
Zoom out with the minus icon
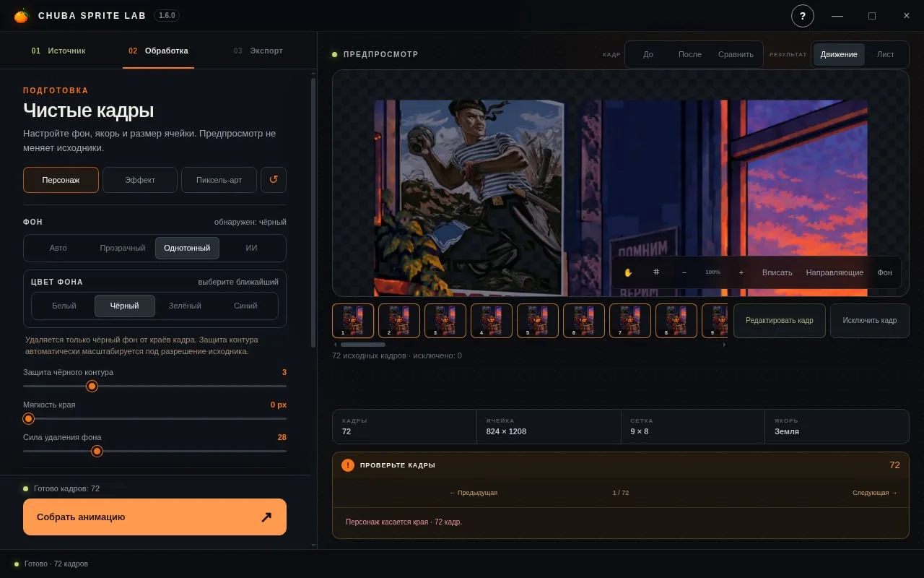pos(684,272)
